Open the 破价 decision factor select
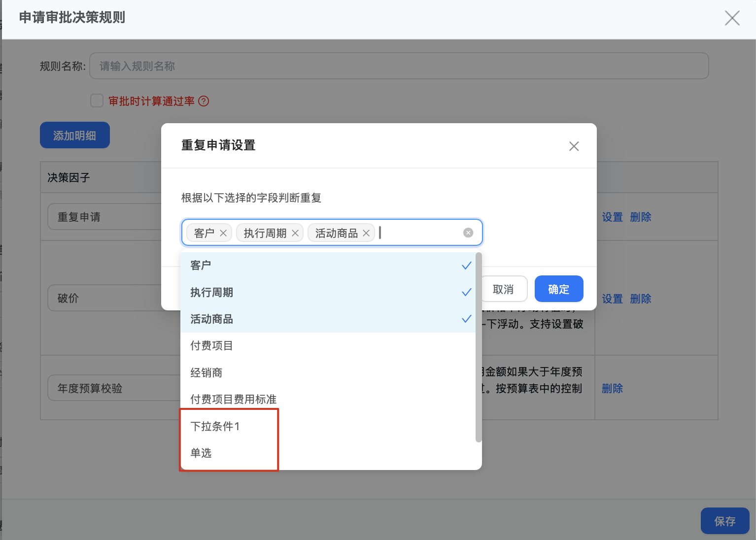756x540 pixels. coord(104,298)
